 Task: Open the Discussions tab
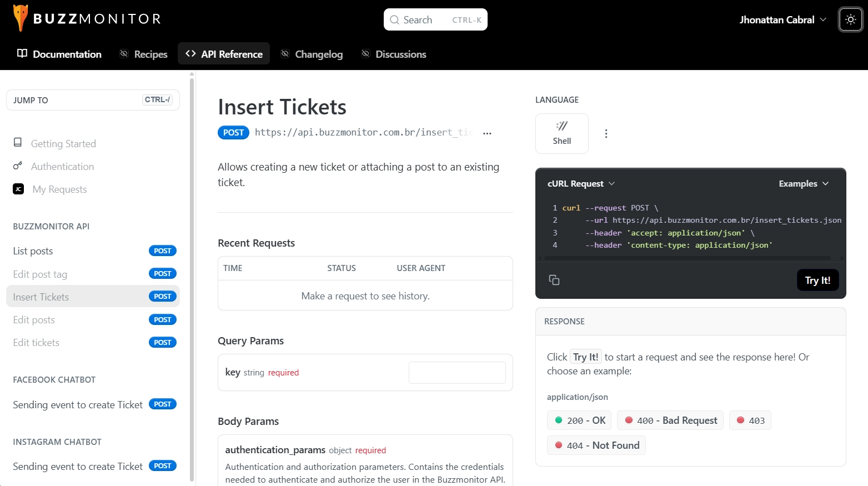[394, 54]
